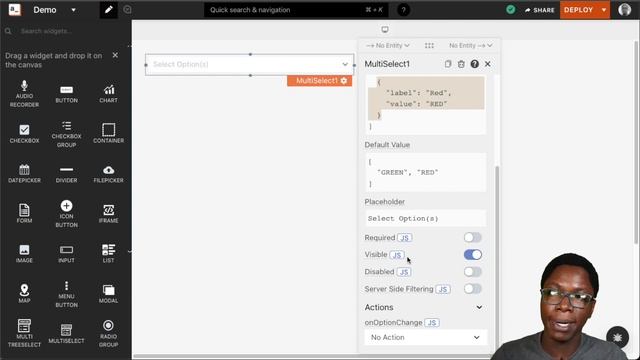Click the MultiSelect1 widget name tag
Screen dimensions: 640x360
click(x=320, y=81)
